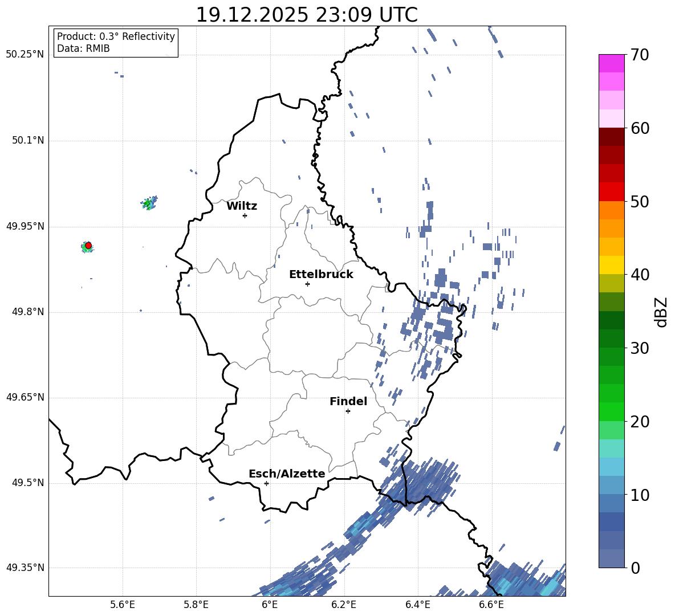
Task: Click the 49.65°N latitude label
Action: (25, 397)
